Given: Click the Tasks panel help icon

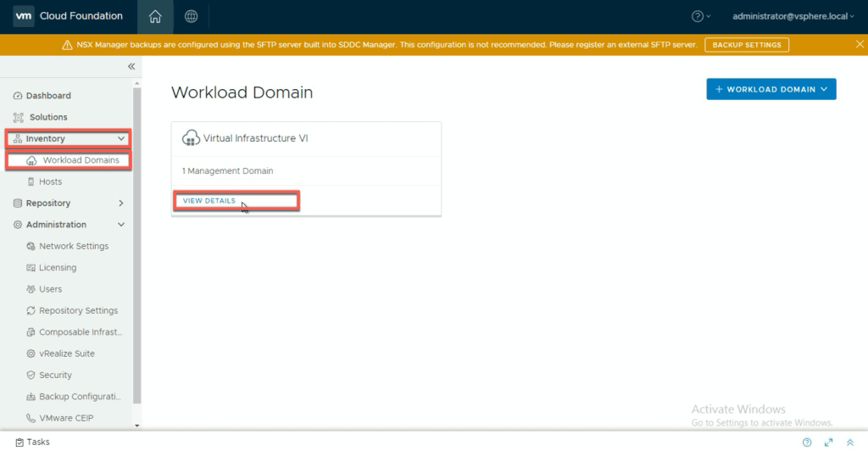Looking at the screenshot, I should click(x=806, y=443).
